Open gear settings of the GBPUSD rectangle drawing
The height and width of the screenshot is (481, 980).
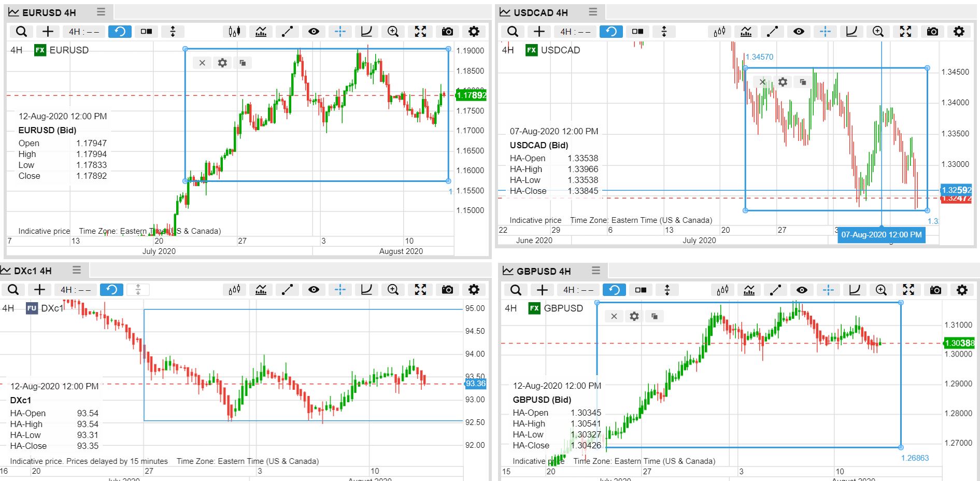tap(634, 316)
